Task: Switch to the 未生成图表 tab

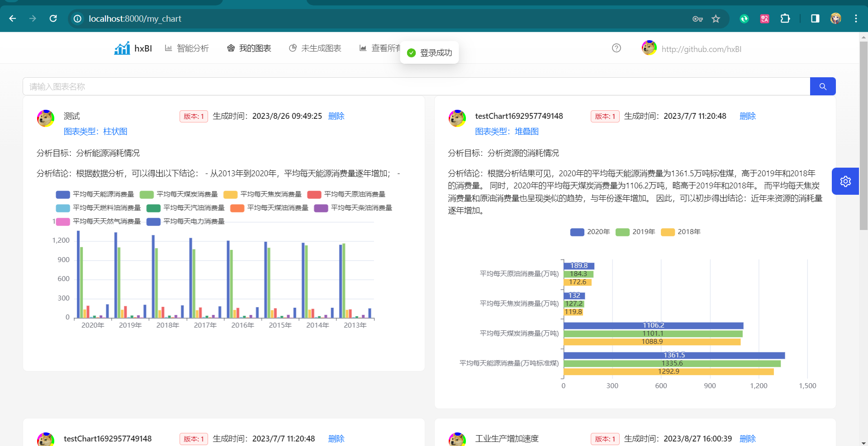Action: click(x=315, y=48)
